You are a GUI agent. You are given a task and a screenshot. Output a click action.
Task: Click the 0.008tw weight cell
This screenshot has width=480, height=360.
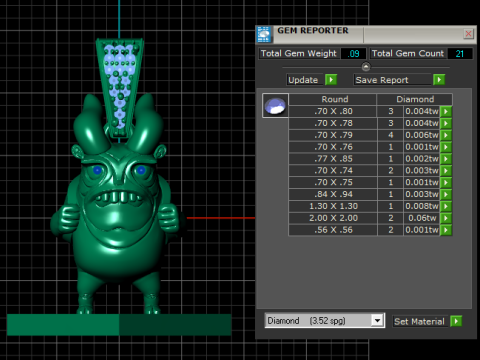[422, 206]
